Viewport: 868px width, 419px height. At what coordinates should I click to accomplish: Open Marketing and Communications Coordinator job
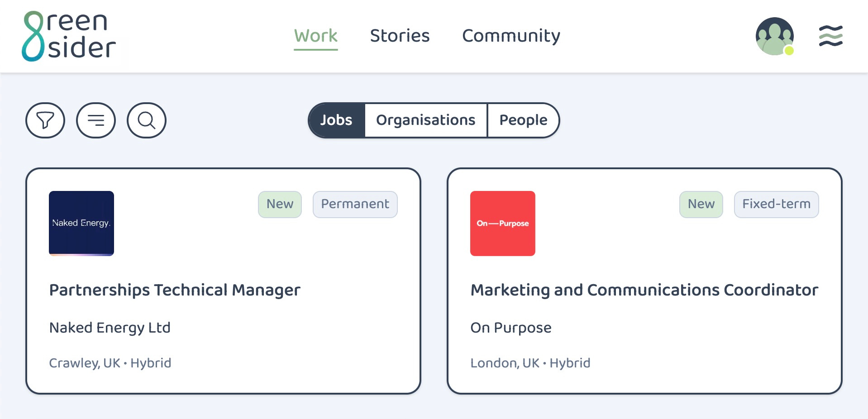[x=644, y=290]
